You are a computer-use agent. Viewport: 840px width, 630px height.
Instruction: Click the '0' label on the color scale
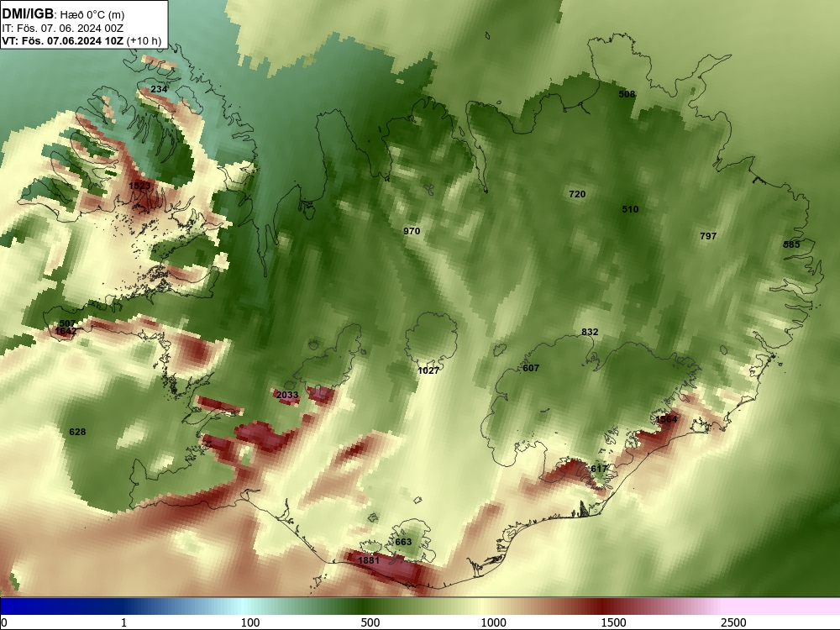pos(4,622)
